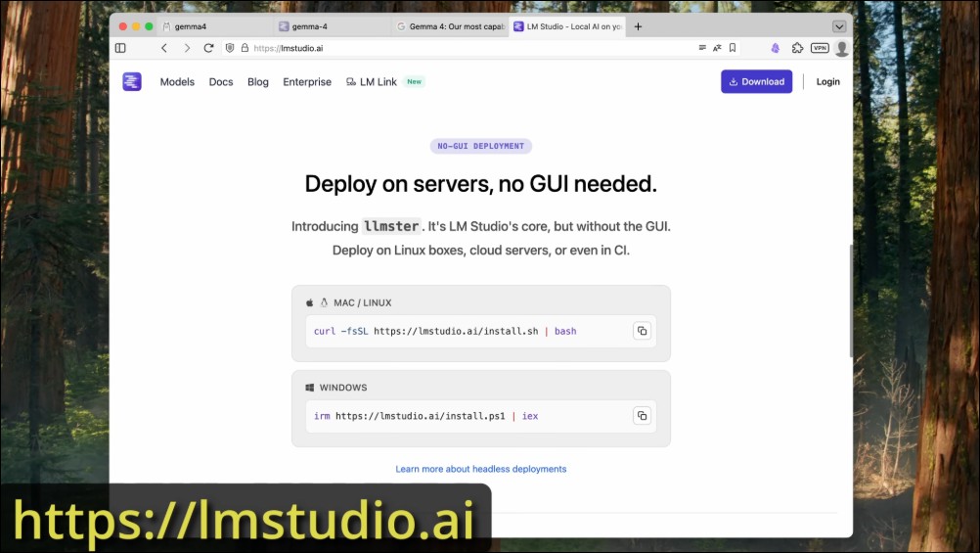Click the curl install.sh command text

[x=445, y=331]
